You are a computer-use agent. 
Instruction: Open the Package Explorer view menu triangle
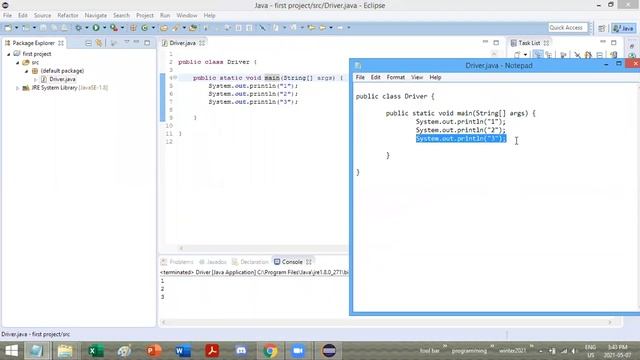tap(127, 42)
